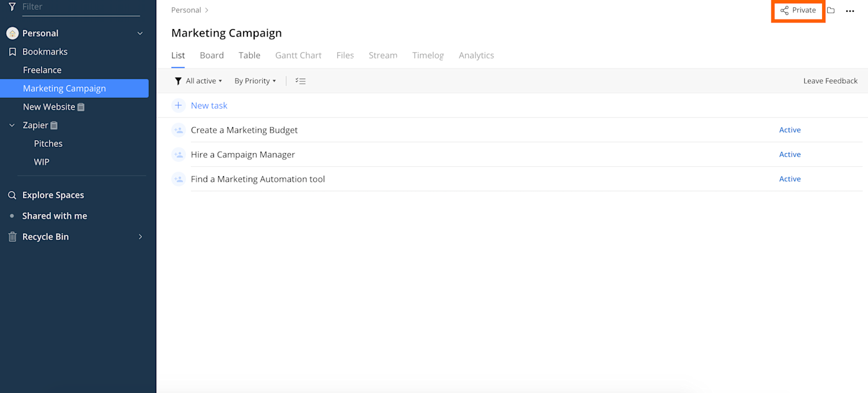The width and height of the screenshot is (868, 393).
Task: Click the Marketing Campaign page title
Action: pos(226,33)
